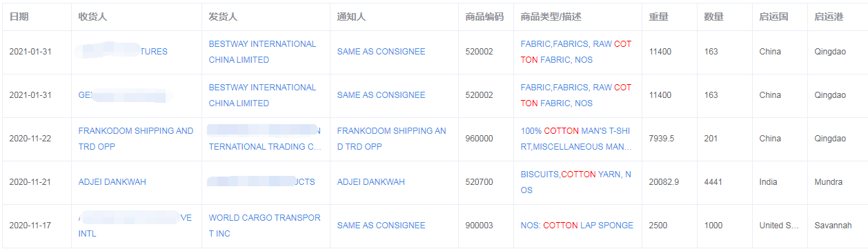The height and width of the screenshot is (249, 868).
Task: Select the 商品编码 column header
Action: [484, 17]
